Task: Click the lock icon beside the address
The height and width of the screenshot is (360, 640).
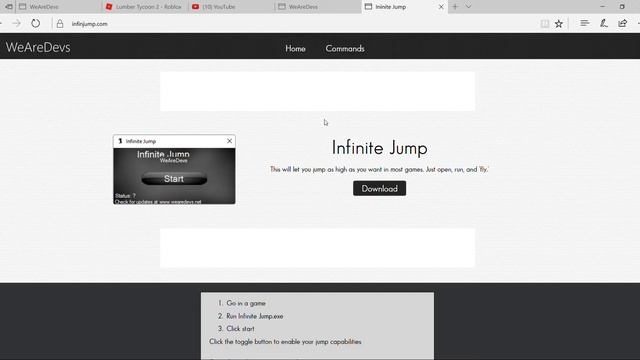Action: (60, 24)
